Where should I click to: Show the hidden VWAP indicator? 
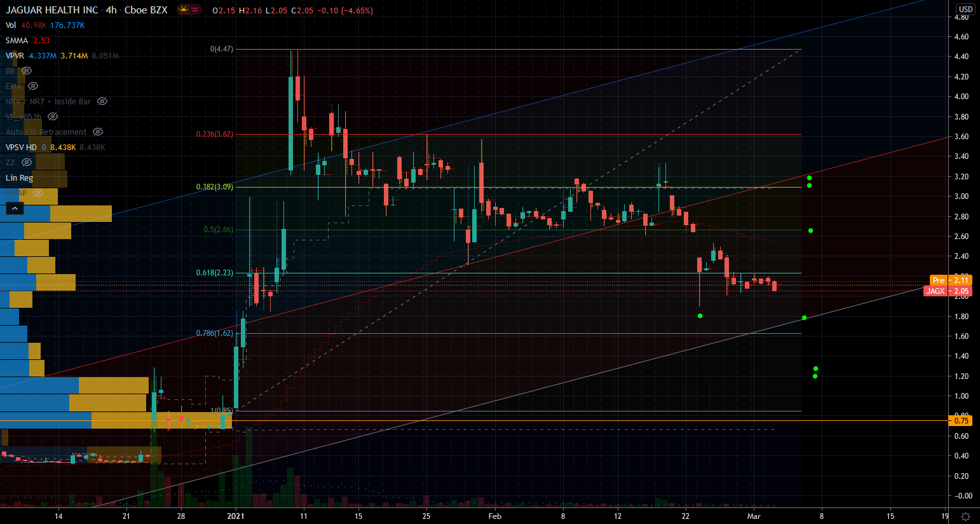pos(38,193)
